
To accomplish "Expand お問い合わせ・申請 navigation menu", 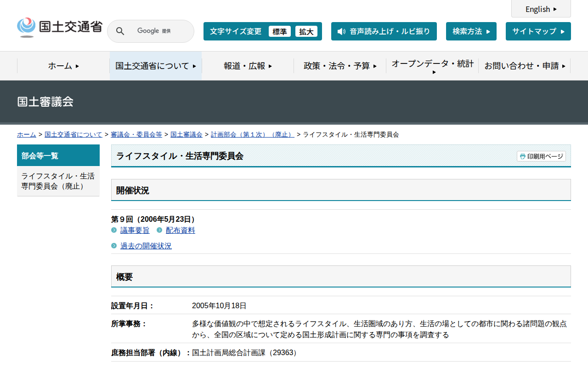I will click(x=525, y=66).
